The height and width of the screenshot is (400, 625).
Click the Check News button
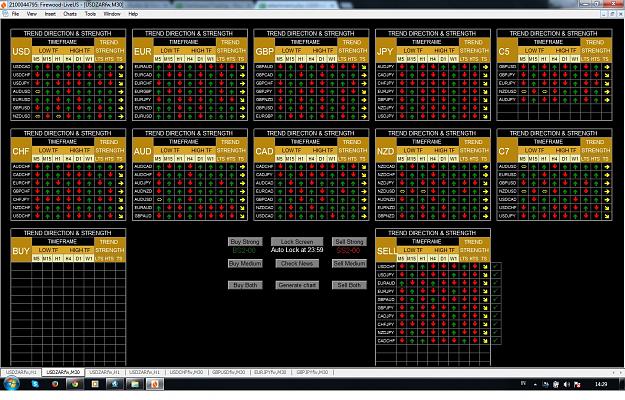(297, 263)
